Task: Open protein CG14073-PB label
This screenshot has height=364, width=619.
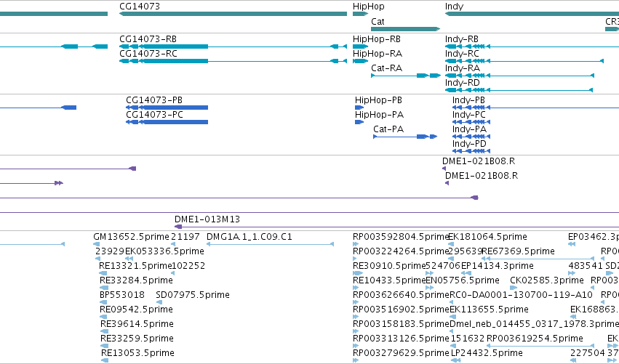Action: coord(154,100)
